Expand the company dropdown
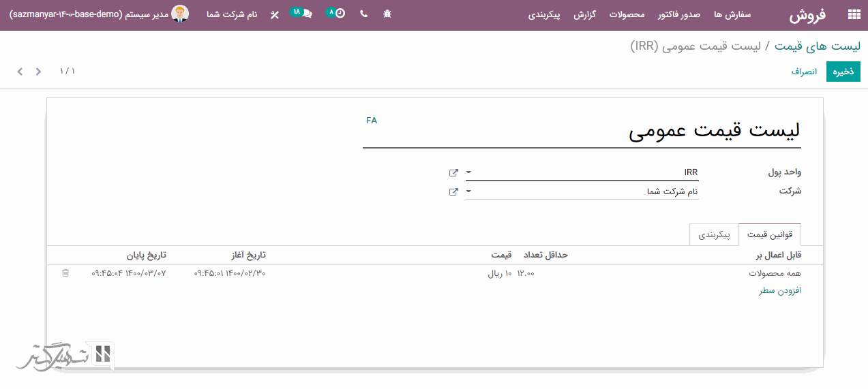The width and height of the screenshot is (868, 389). click(469, 192)
